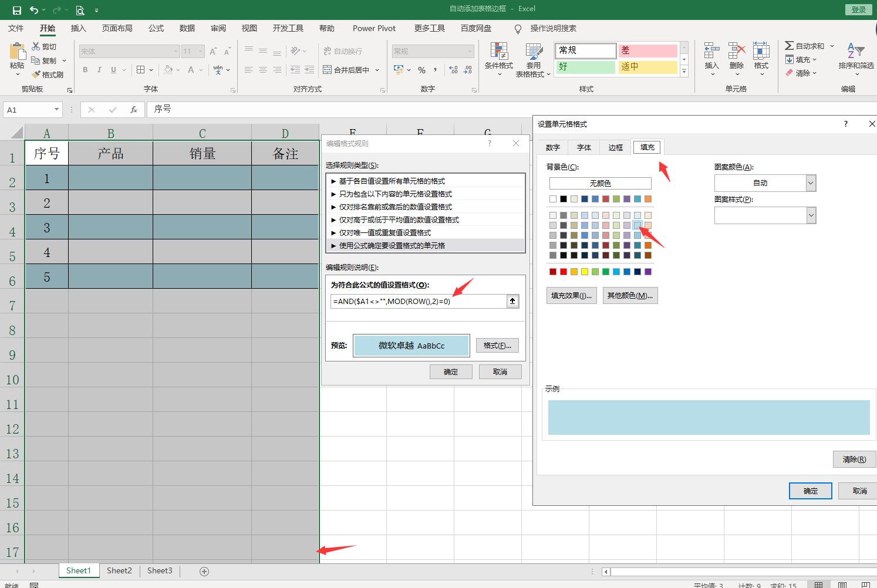
Task: Switch to the Sheet2 worksheet tab
Action: click(x=119, y=570)
